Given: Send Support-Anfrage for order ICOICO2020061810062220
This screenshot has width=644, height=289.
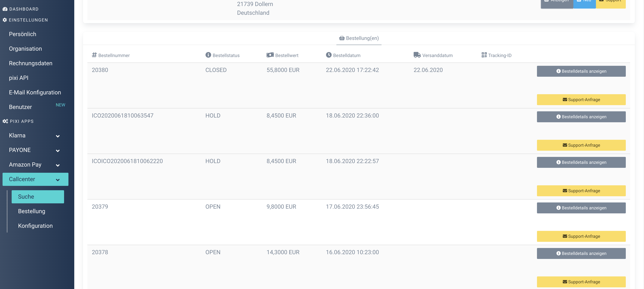Looking at the screenshot, I should [581, 191].
